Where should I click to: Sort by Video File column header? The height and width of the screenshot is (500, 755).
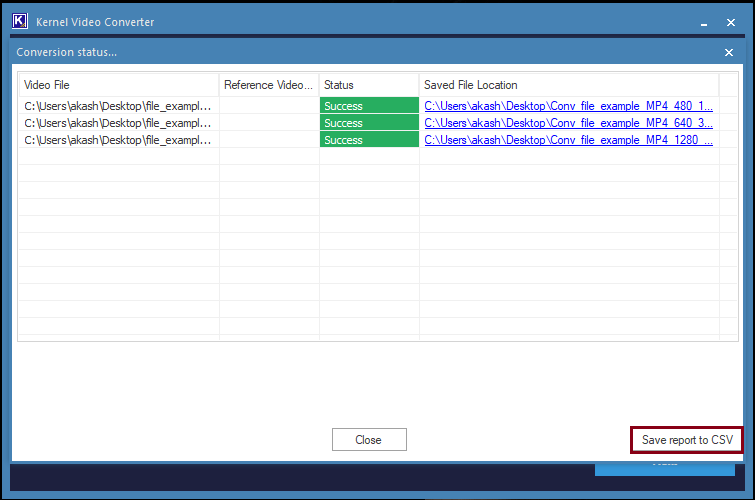pyautogui.click(x=118, y=85)
